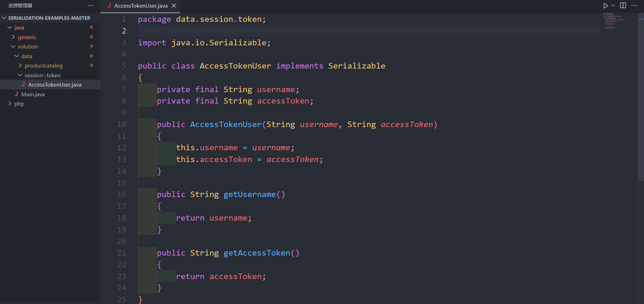Collapse the session\token folder

42,75
